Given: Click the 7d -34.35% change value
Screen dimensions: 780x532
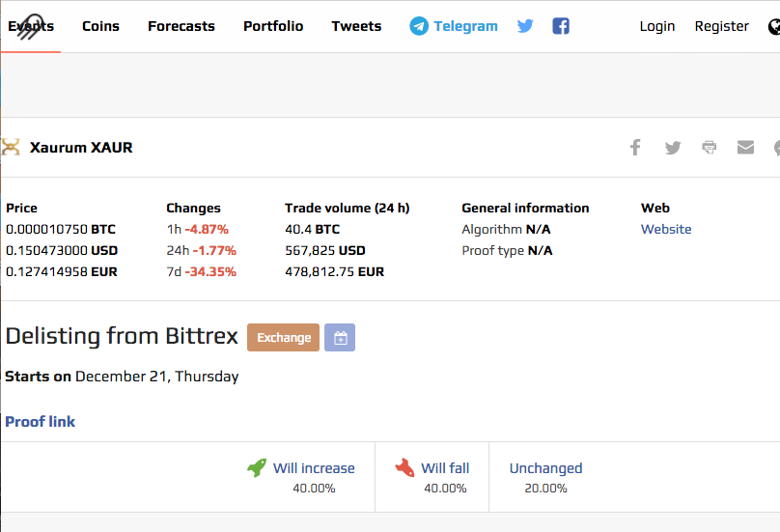Looking at the screenshot, I should pyautogui.click(x=202, y=272).
